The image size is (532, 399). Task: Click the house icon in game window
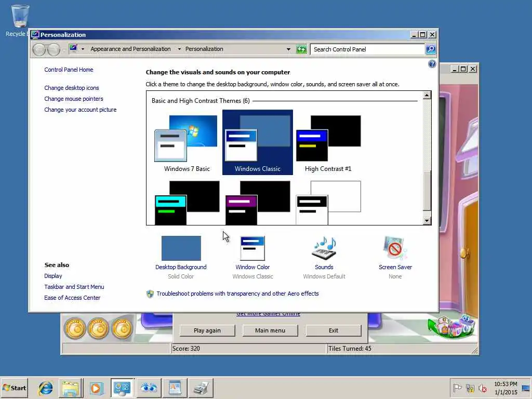click(451, 326)
